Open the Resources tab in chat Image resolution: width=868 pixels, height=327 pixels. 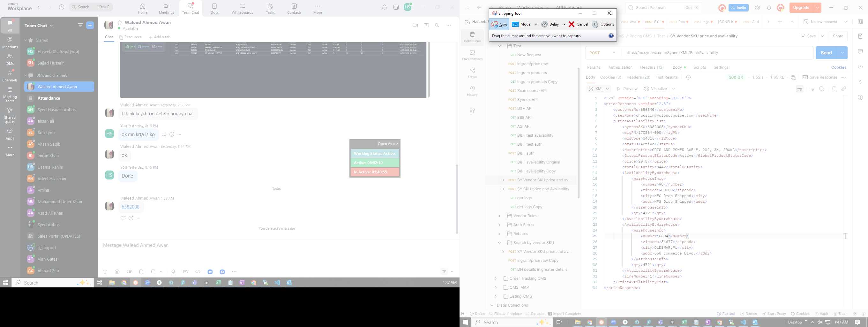pyautogui.click(x=130, y=37)
